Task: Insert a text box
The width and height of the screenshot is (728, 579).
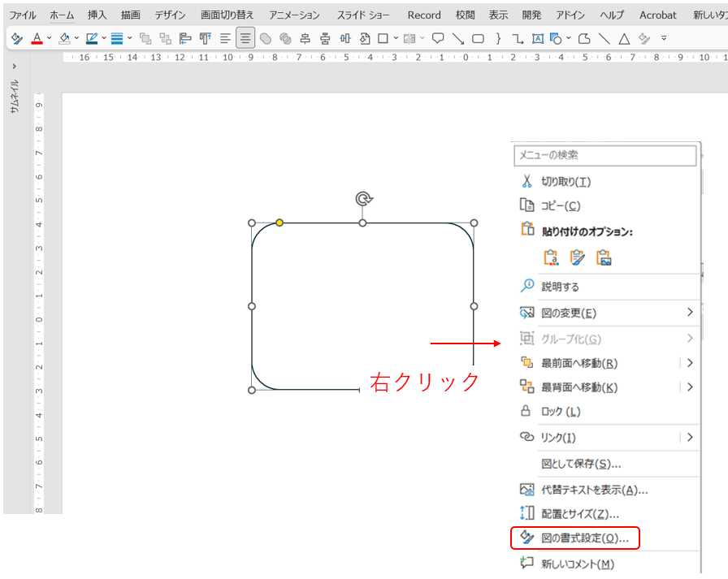Action: click(x=538, y=38)
